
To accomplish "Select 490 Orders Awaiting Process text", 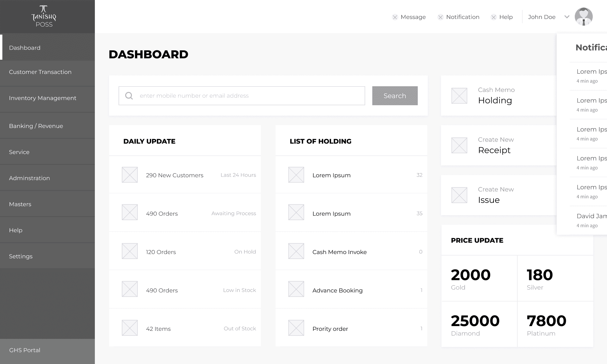I will [x=162, y=214].
